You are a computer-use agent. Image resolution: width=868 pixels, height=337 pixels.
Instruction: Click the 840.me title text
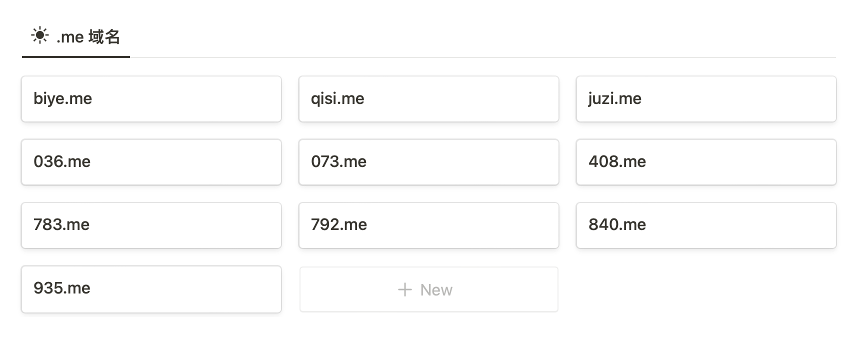tap(617, 224)
